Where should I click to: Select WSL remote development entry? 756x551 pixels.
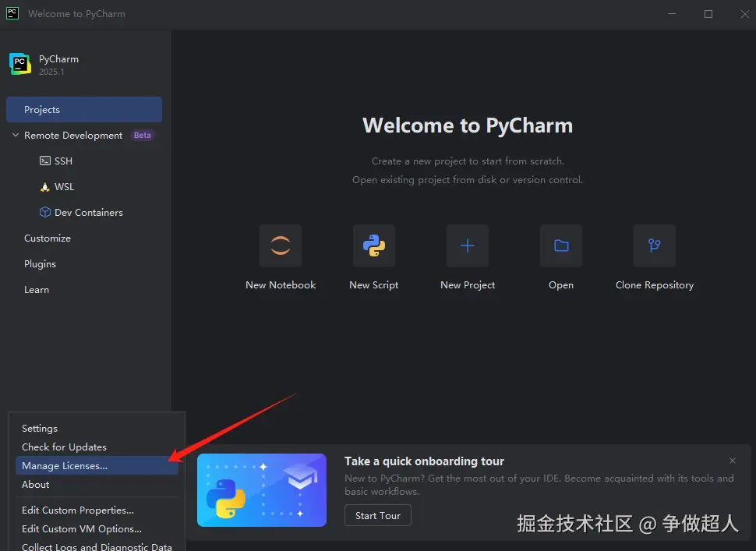pyautogui.click(x=64, y=186)
